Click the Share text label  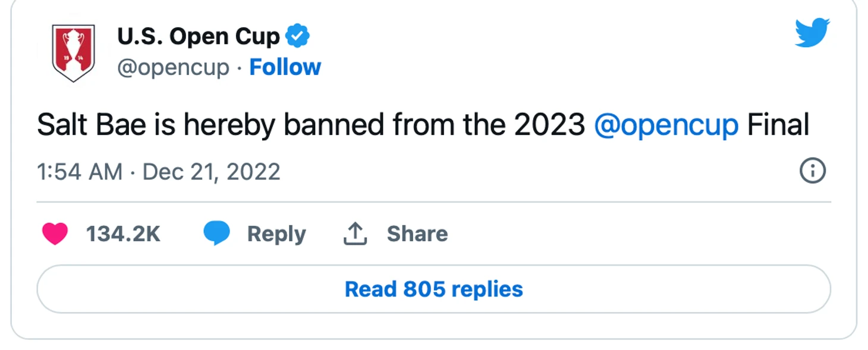(x=417, y=234)
